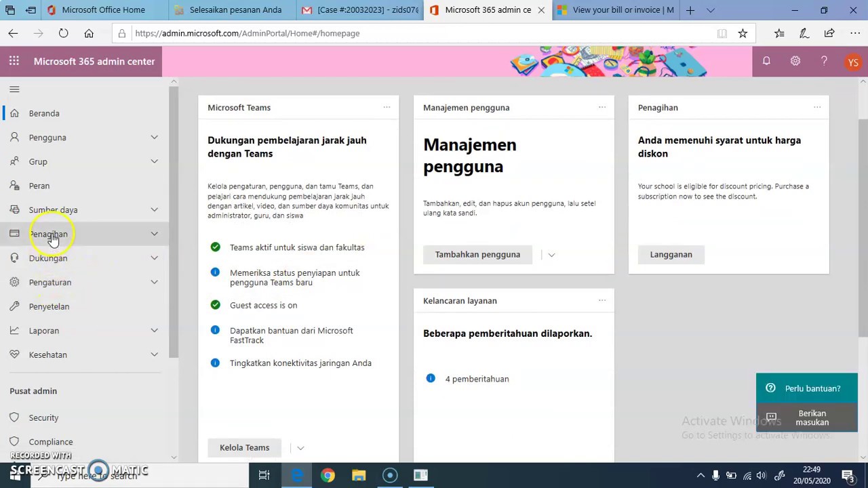Open Penyetelan in navigation

49,306
